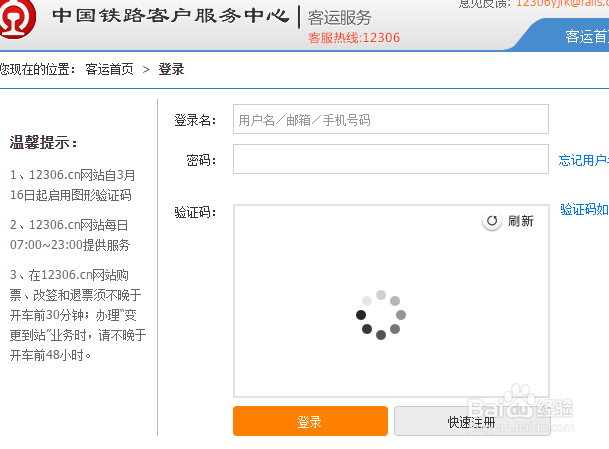Click the loading spinner in captcha box
609x449 pixels.
[380, 314]
